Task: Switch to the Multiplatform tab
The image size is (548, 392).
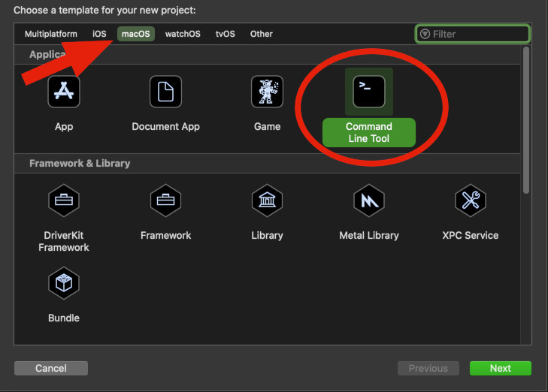Action: [x=51, y=34]
